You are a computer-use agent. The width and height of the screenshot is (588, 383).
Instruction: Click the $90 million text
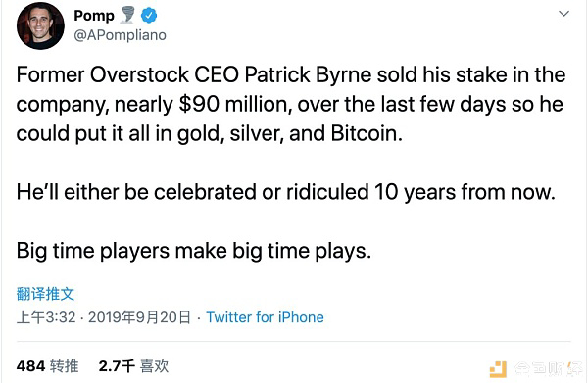point(235,104)
